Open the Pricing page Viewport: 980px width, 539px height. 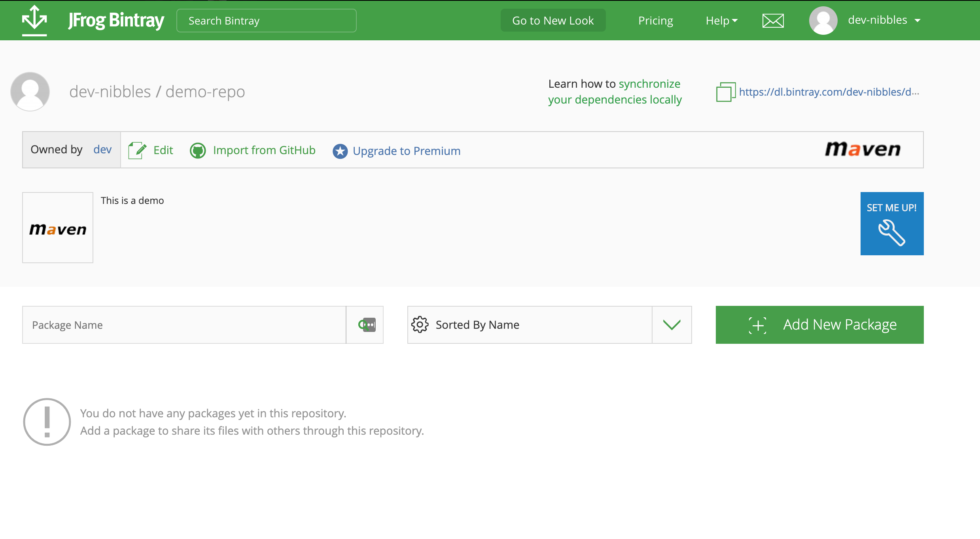(655, 21)
